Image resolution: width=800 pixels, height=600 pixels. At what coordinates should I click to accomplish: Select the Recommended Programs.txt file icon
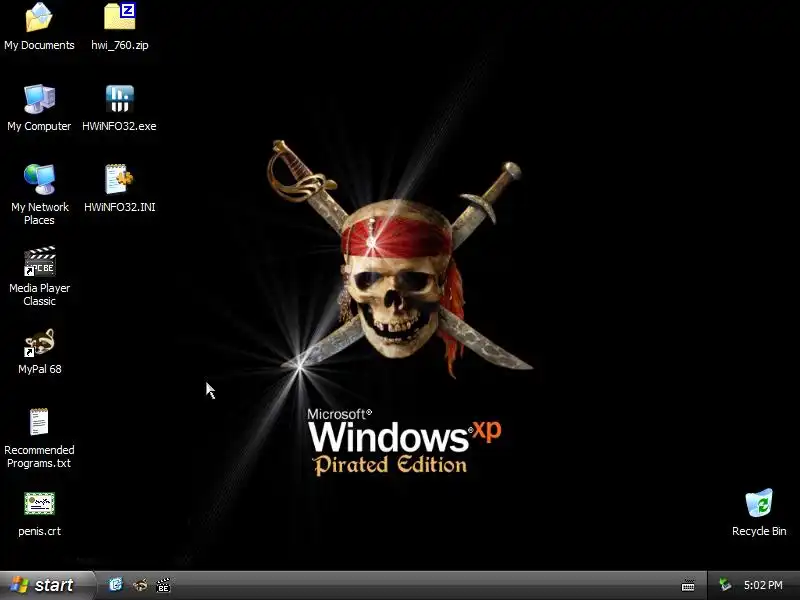click(x=39, y=422)
